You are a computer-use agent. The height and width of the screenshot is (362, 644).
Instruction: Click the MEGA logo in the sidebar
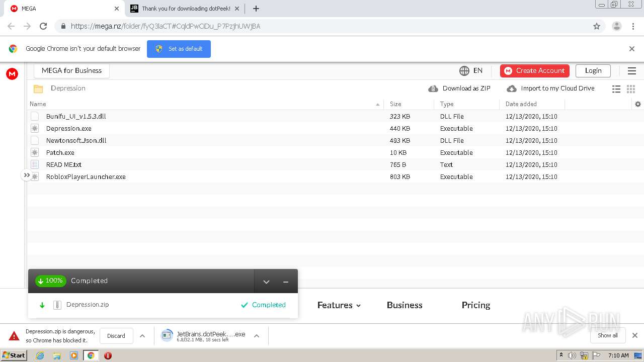click(12, 74)
